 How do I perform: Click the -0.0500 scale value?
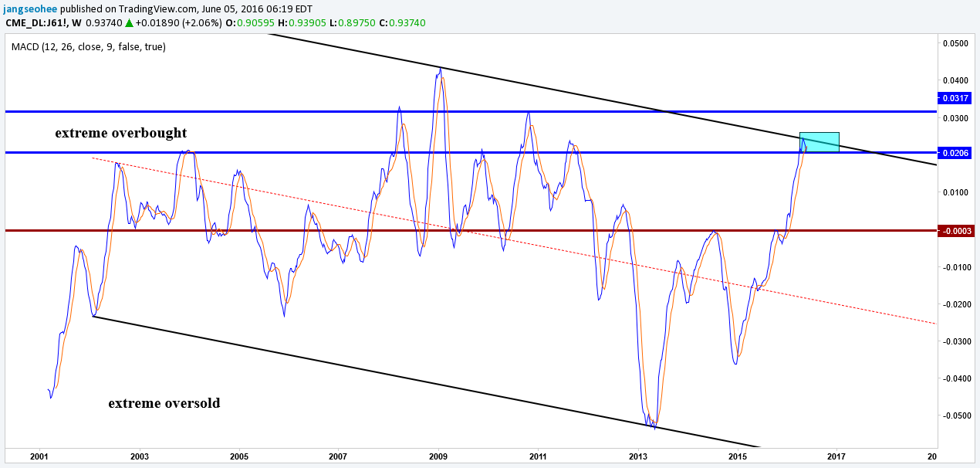pos(955,415)
